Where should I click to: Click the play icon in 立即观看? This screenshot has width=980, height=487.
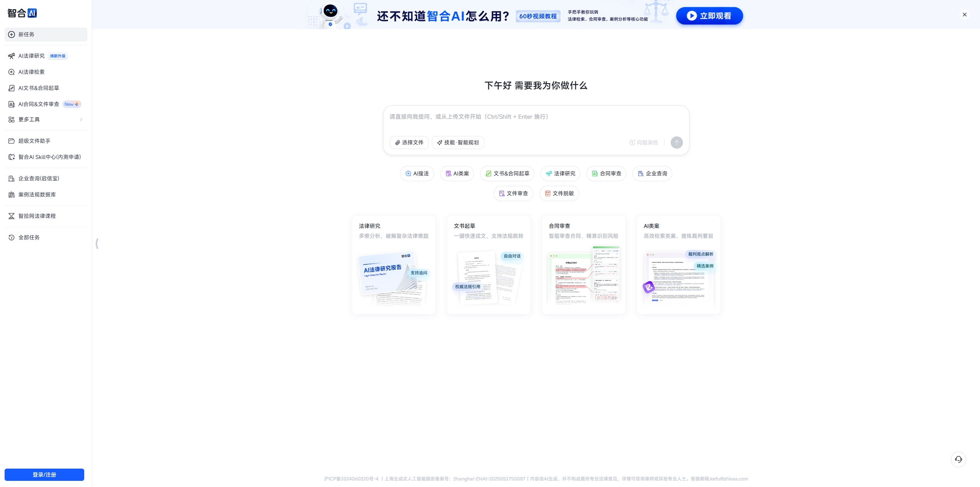691,16
